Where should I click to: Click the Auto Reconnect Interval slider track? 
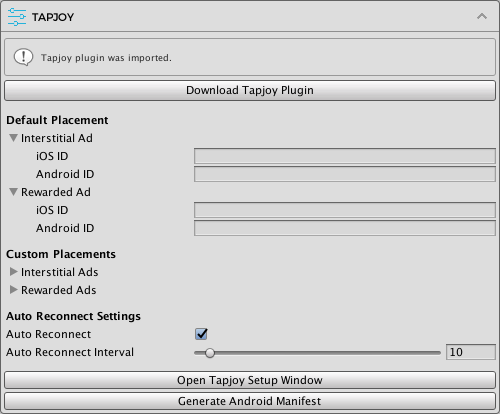(317, 353)
